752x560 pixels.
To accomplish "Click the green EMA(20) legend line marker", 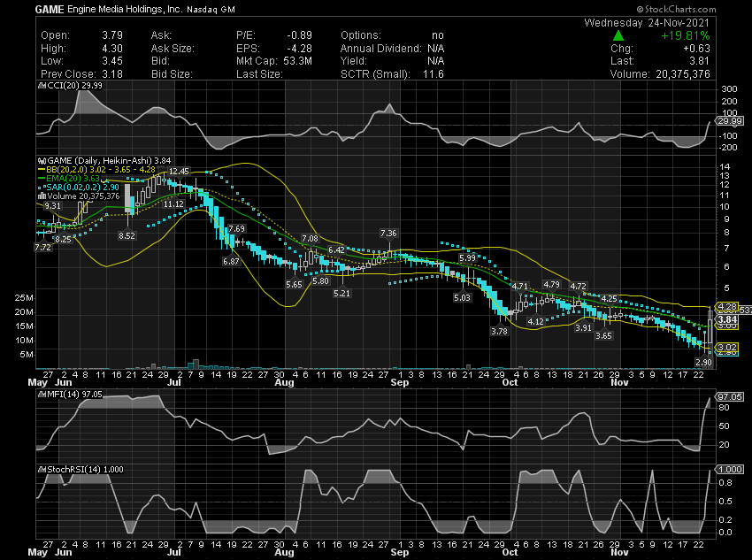I will 42,179.
